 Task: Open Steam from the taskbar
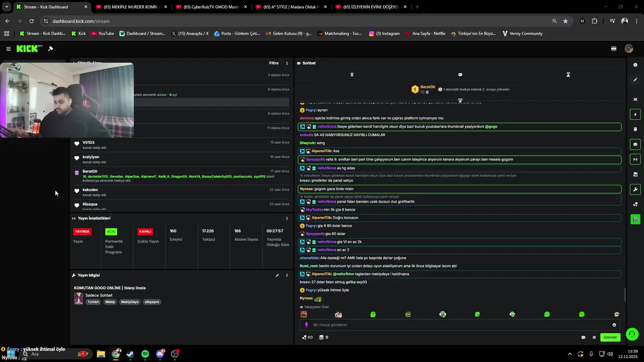pos(130,354)
